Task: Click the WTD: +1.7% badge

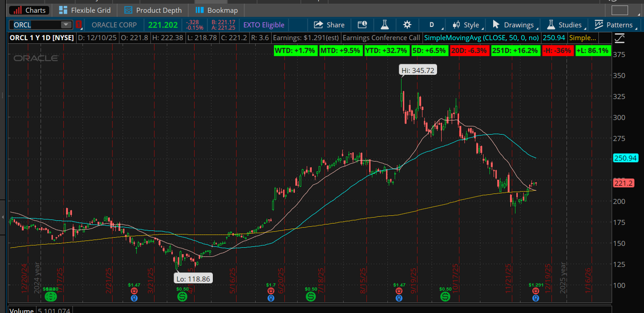Action: click(296, 51)
